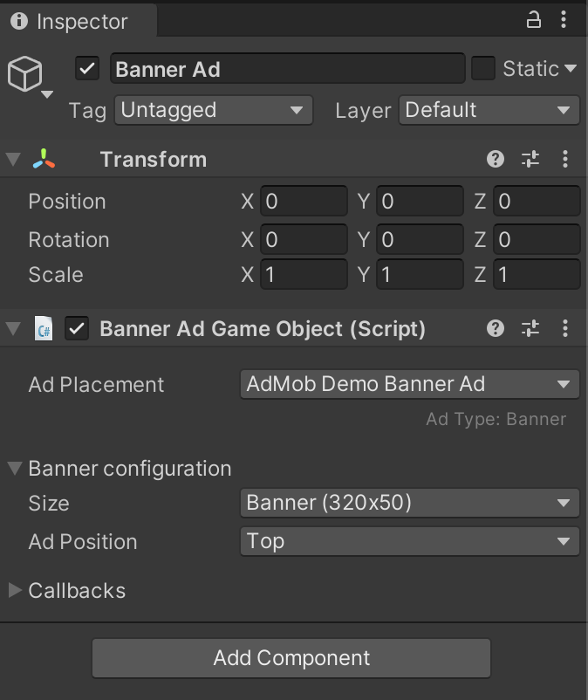Click the Add Component button
Viewport: 588px width, 700px height.
tap(291, 658)
